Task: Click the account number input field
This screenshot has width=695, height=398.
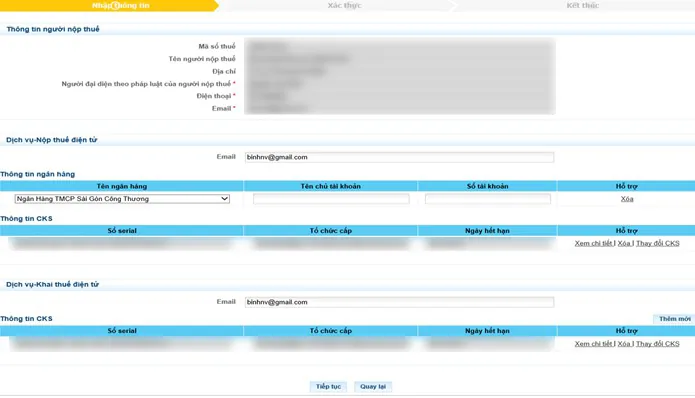Action: tap(488, 199)
